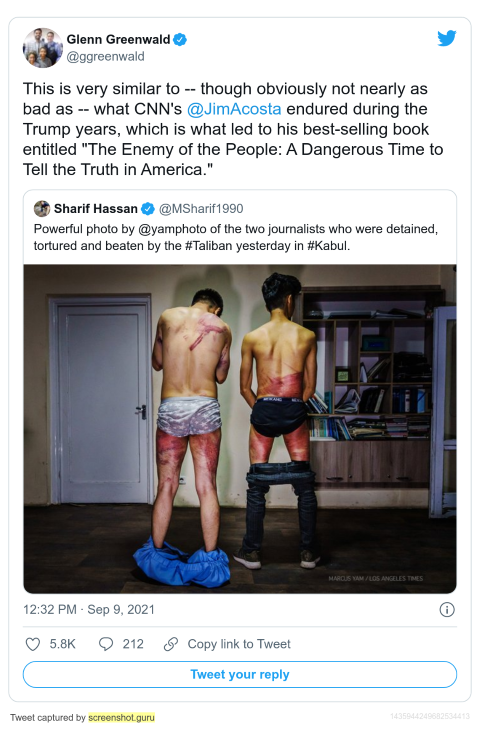Click Glenn Greenwald's blue verified badge
The width and height of the screenshot is (480, 741).
pos(180,40)
